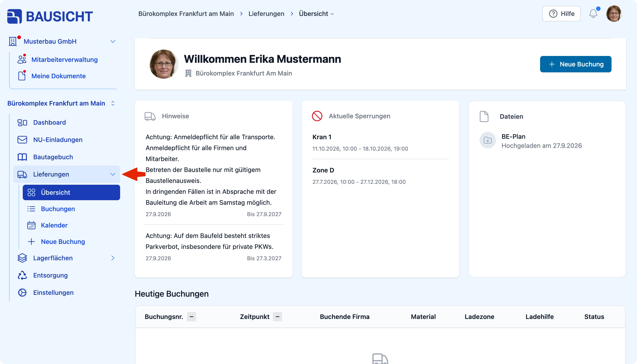Toggle sort on Zeitpunkt column
This screenshot has height=364, width=637.
(x=278, y=316)
